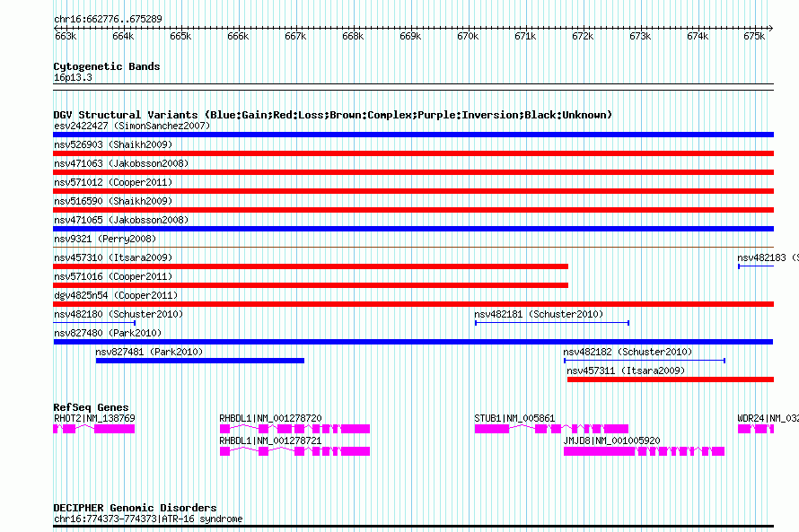Click the nsv471065 (Jakobsson2008) blue gain bar
This screenshot has height=532, width=799.
[x=413, y=229]
